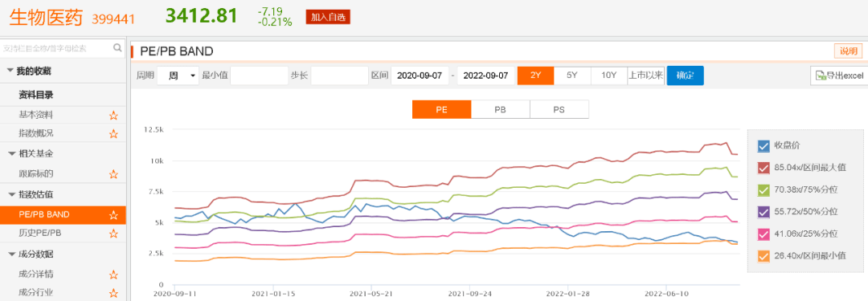Collapse the 指数估值 tree section
Image resolution: width=868 pixels, height=301 pixels.
[10, 194]
